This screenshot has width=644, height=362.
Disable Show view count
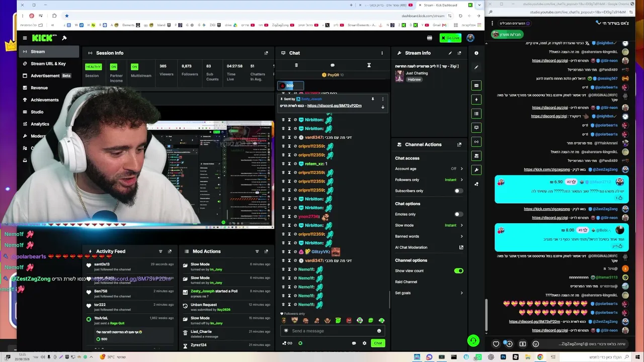(x=458, y=271)
